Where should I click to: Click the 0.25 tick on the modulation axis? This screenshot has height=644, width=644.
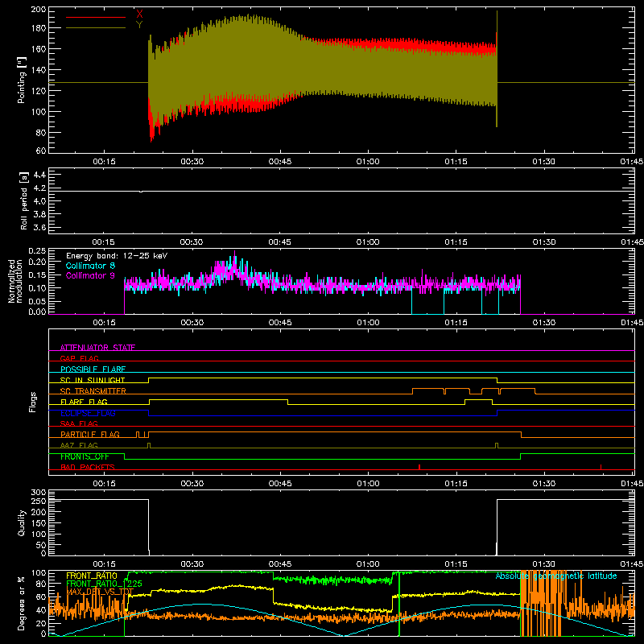(38, 251)
